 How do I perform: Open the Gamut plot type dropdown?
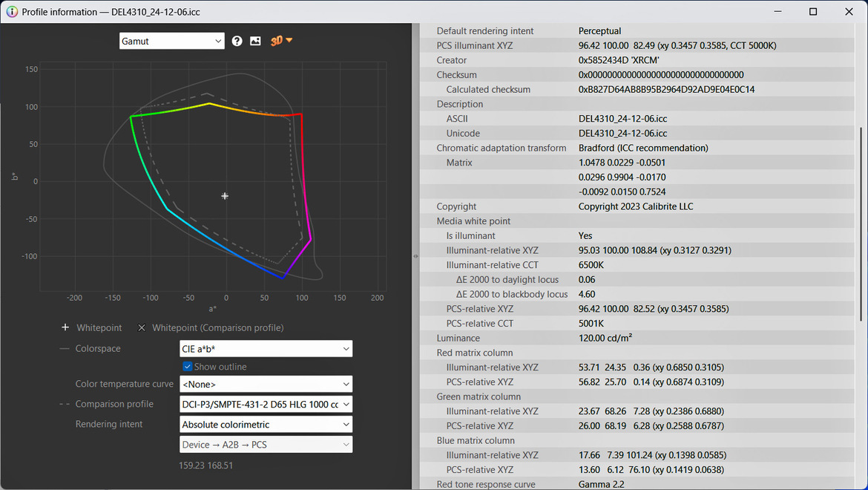(x=171, y=41)
